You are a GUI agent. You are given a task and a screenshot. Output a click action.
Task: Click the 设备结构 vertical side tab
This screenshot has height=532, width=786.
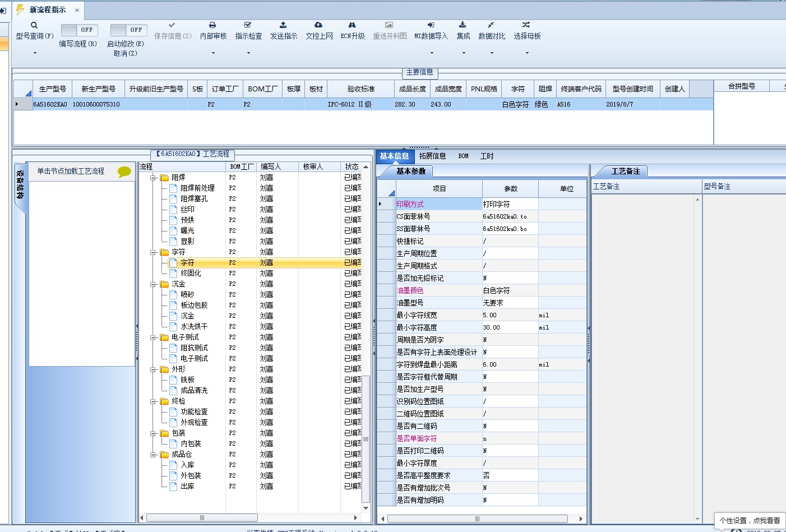[x=20, y=184]
